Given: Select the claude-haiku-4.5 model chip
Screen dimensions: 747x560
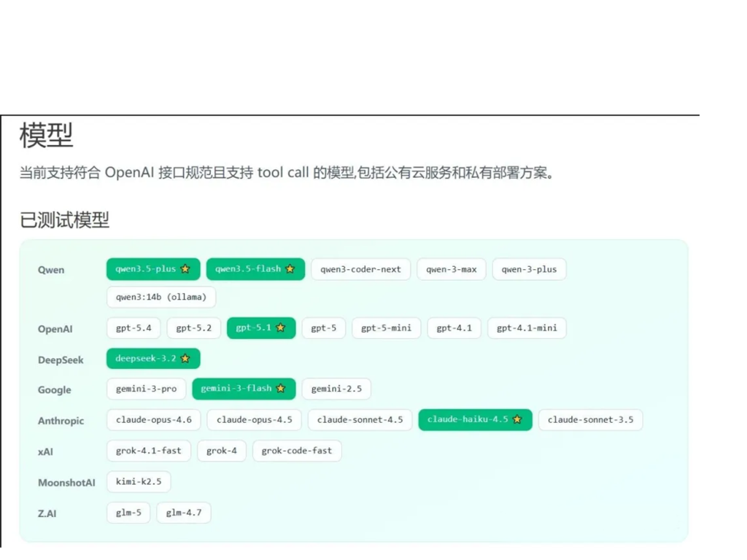Looking at the screenshot, I should [x=476, y=419].
